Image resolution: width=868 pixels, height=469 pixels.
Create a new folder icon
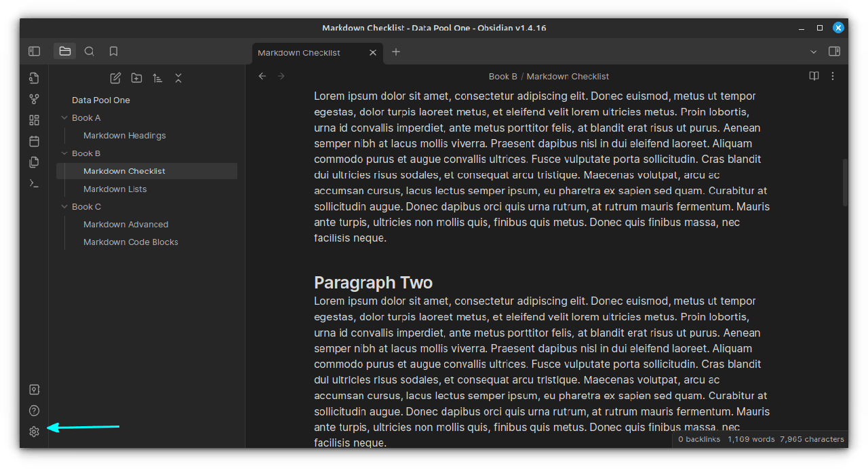pyautogui.click(x=136, y=78)
